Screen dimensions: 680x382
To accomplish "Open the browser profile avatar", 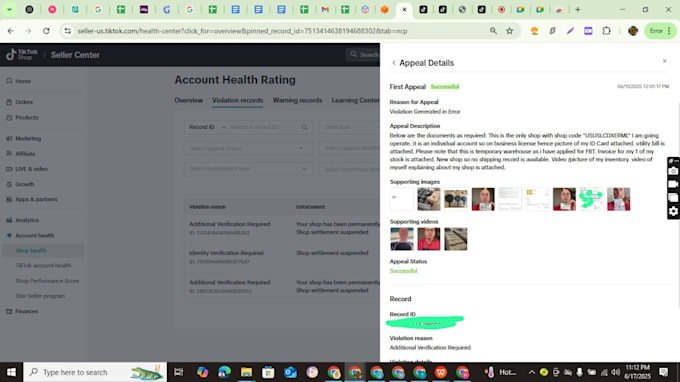I will pos(633,31).
